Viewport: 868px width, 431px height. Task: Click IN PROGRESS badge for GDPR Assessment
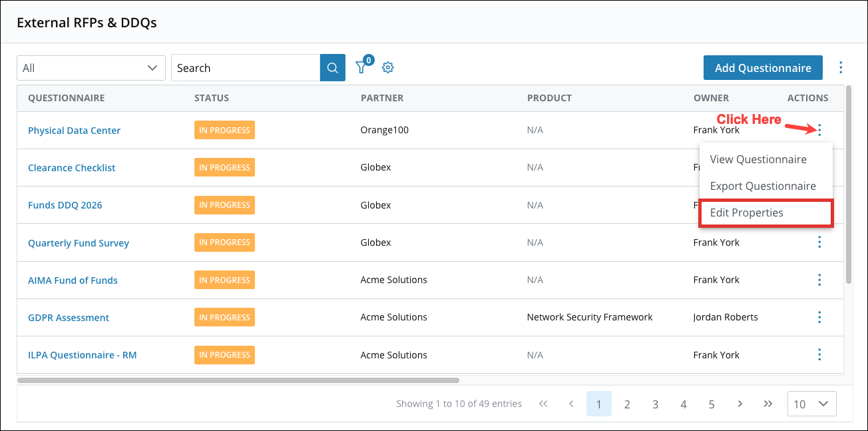[224, 317]
